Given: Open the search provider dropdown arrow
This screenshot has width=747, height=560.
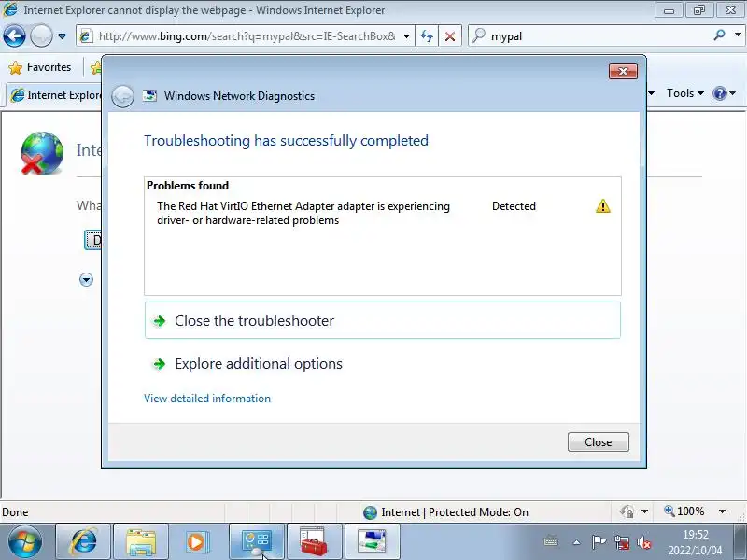Looking at the screenshot, I should pyautogui.click(x=738, y=35).
